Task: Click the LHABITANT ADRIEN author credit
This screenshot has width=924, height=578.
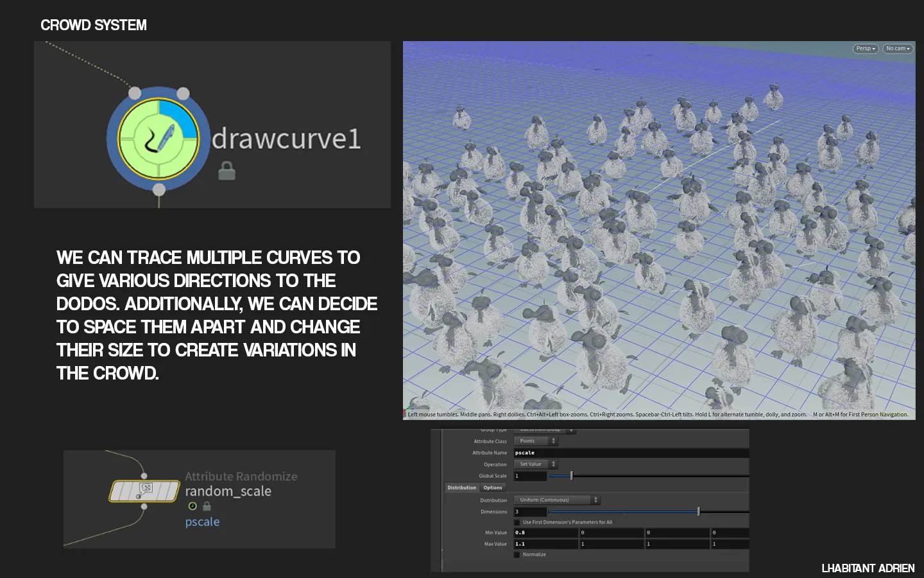Action: [868, 568]
